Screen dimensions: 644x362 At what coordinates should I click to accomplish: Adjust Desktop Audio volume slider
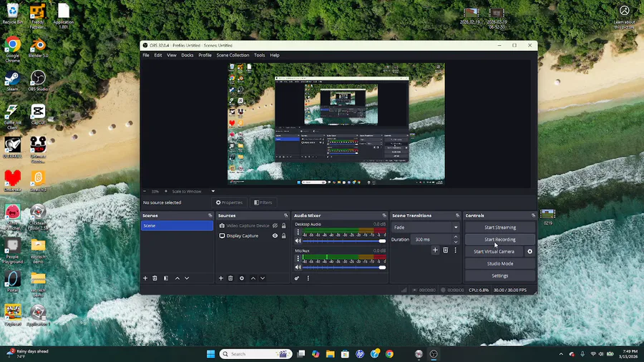344,241
